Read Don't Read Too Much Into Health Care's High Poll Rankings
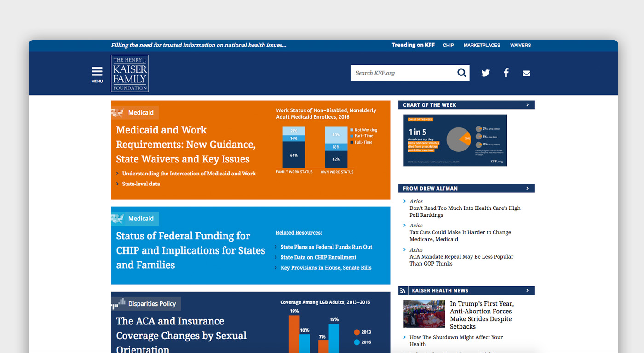Screen dimensions: 644x353 [x=465, y=212]
